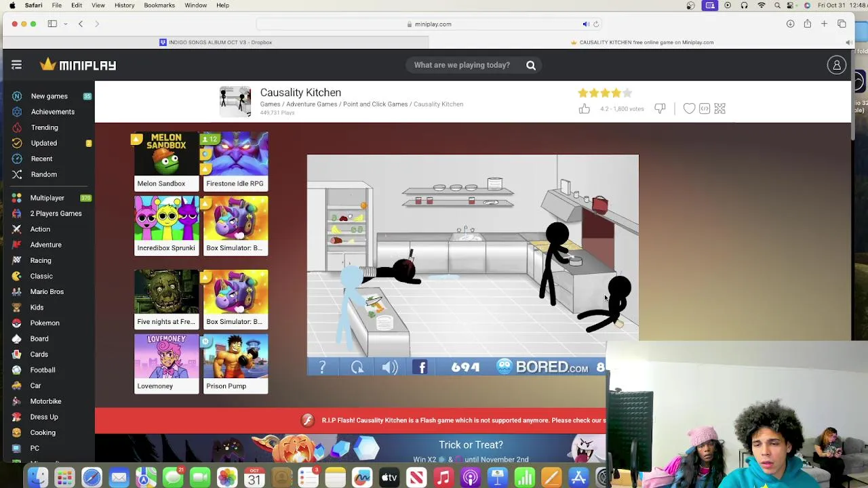Mute the tab audio in the address bar
This screenshot has width=868, height=488.
586,24
